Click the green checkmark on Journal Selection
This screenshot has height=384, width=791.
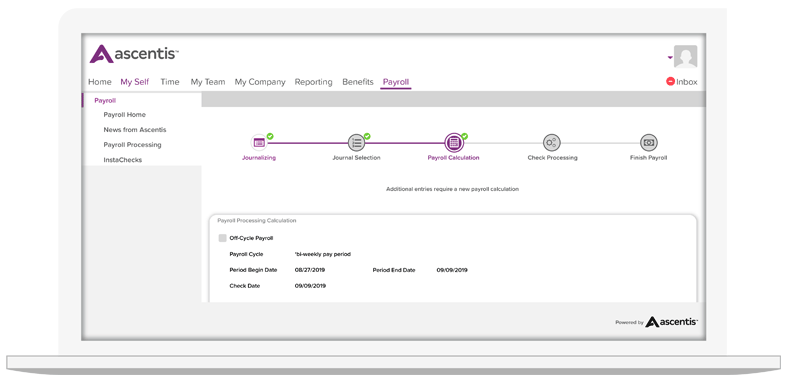367,136
